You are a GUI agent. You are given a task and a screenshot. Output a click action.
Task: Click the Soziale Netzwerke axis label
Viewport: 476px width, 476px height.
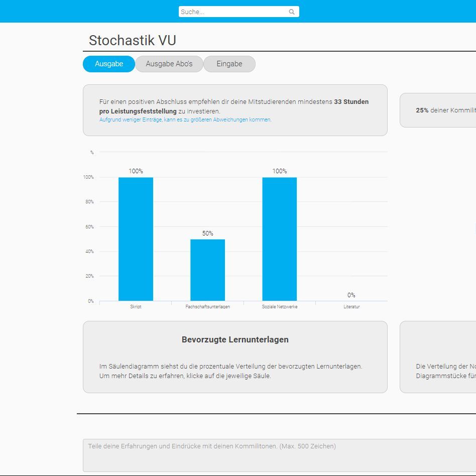(279, 307)
